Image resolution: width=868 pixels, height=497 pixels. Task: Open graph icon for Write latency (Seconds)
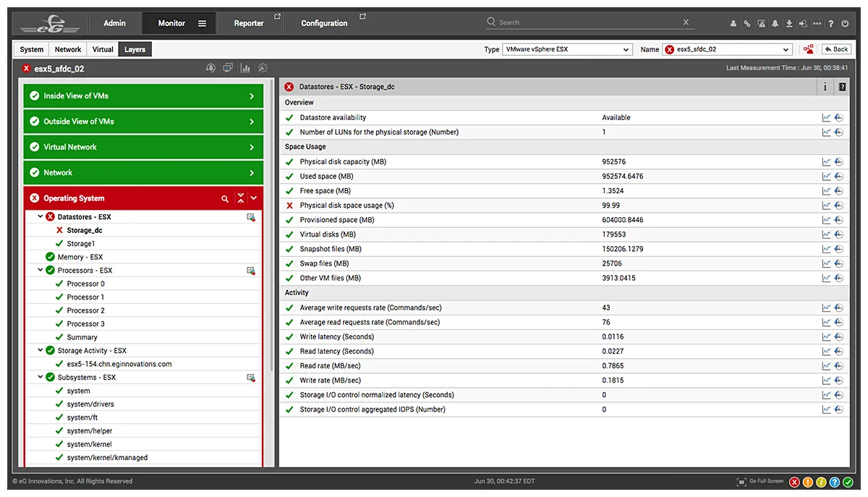point(826,337)
